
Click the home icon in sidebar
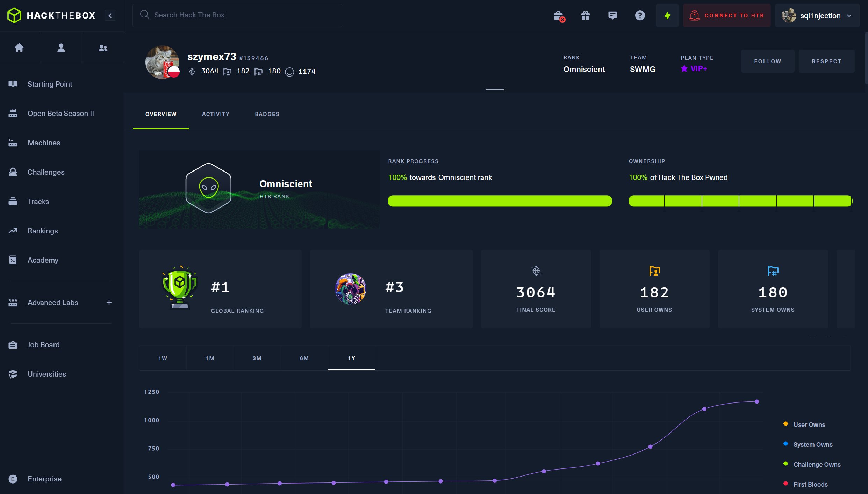coord(19,48)
